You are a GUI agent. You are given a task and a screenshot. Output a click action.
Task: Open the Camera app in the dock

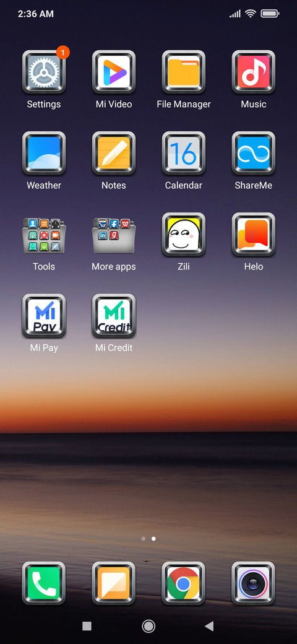pyautogui.click(x=254, y=583)
